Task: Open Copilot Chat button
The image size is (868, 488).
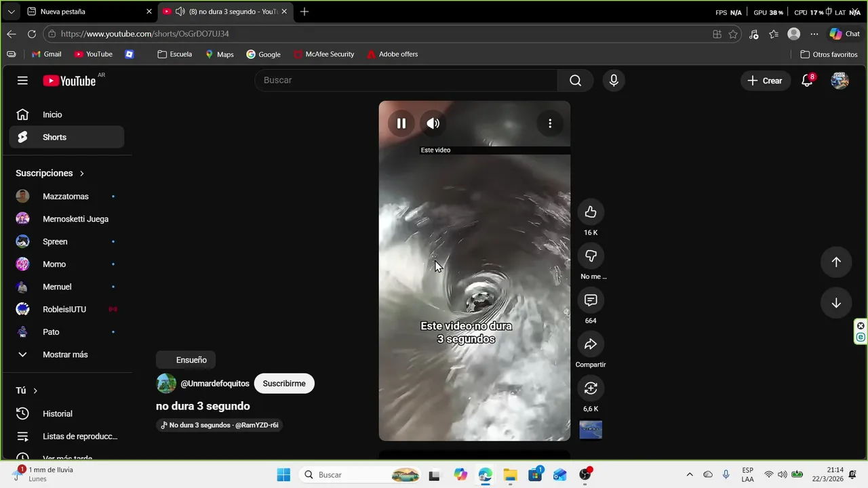Action: tap(844, 34)
